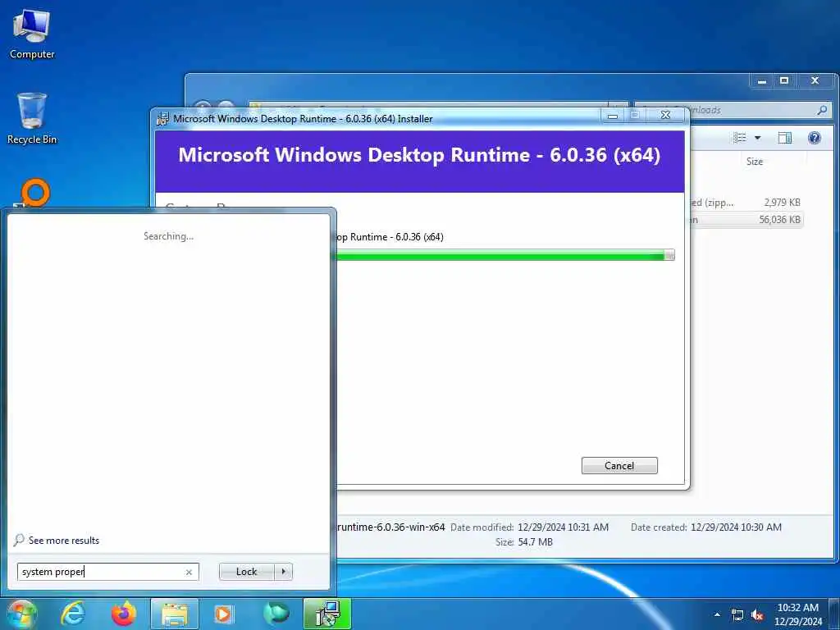Open the network tray icon
The width and height of the screenshot is (840, 630).
[x=737, y=614]
